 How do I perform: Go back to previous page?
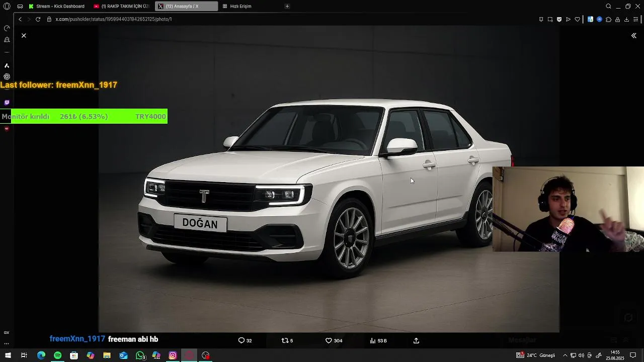coord(20,19)
